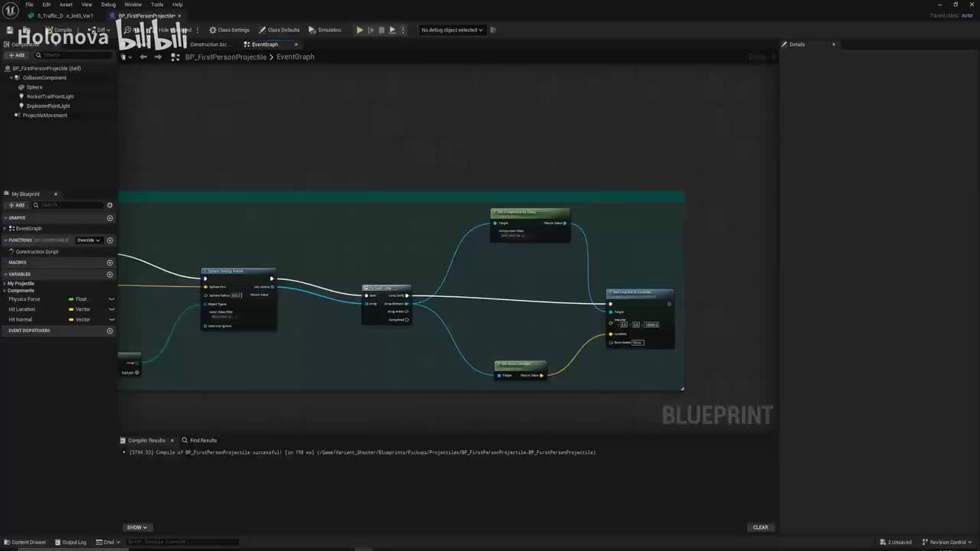
Task: Click the Stop simulation icon in the toolbar
Action: pyautogui.click(x=381, y=30)
